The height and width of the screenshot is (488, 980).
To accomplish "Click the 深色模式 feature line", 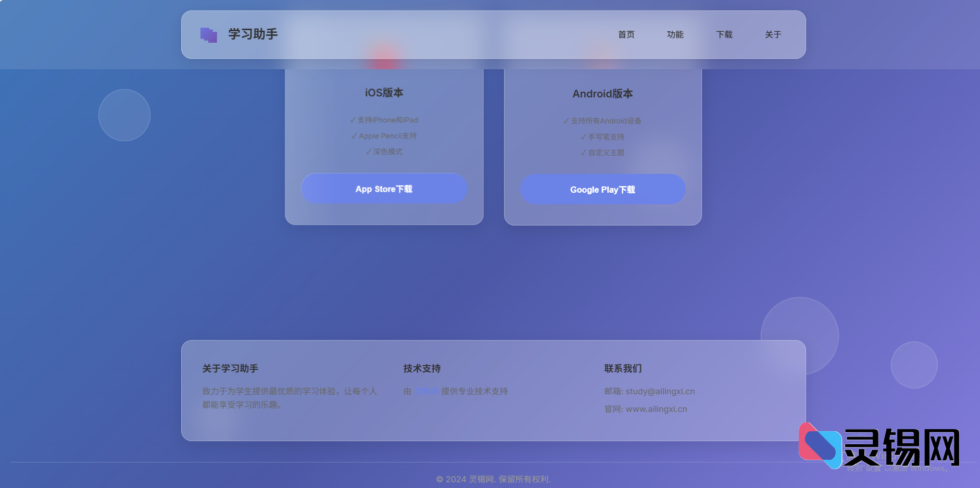I will pyautogui.click(x=384, y=152).
